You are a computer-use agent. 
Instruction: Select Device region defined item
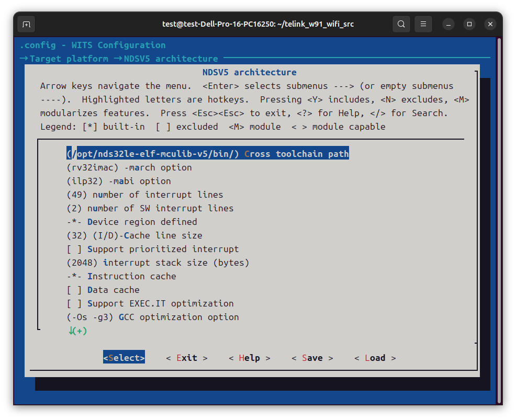[x=132, y=222]
